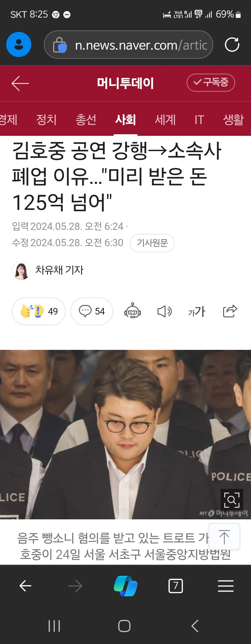Open the 기사원문 original article link
Image resolution: width=251 pixels, height=644 pixels.
click(152, 243)
